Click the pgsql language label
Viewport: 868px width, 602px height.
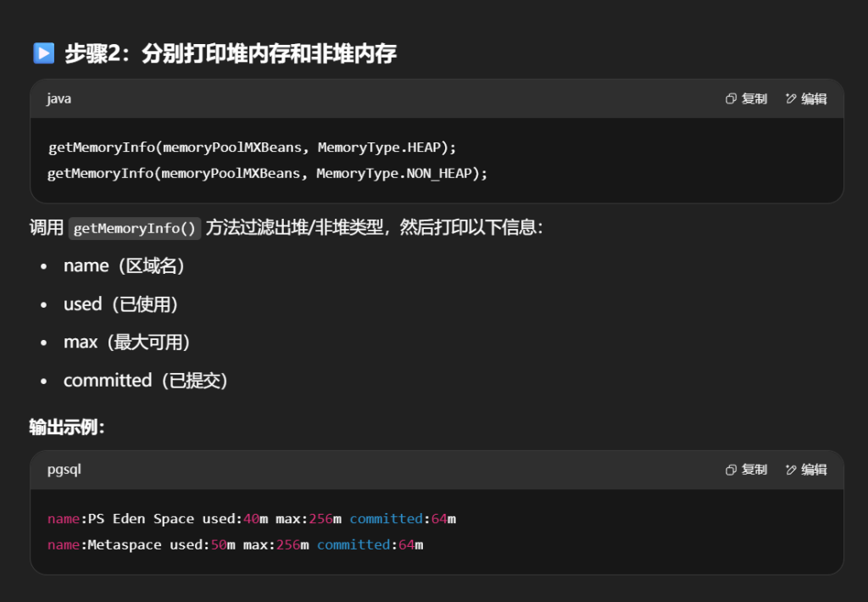(64, 470)
